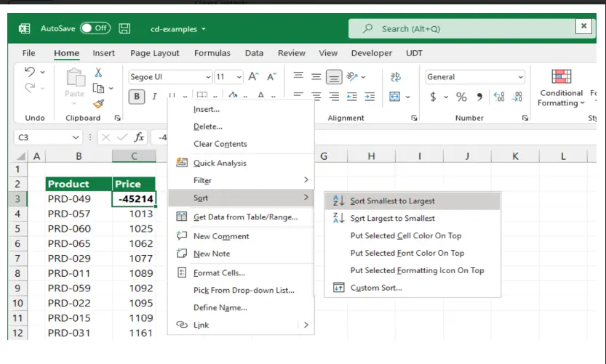Select Custom Sort option

tap(412, 288)
